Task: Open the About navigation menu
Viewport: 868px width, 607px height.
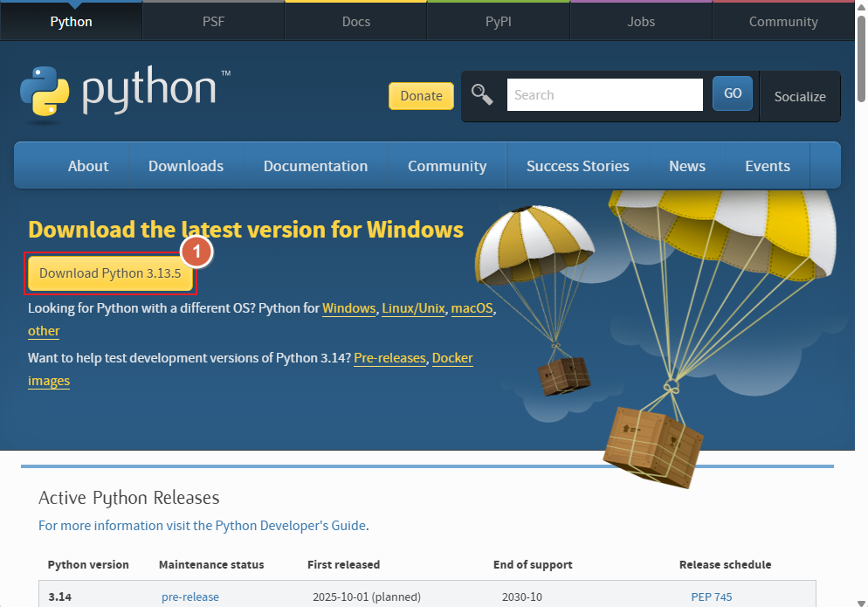Action: tap(88, 166)
